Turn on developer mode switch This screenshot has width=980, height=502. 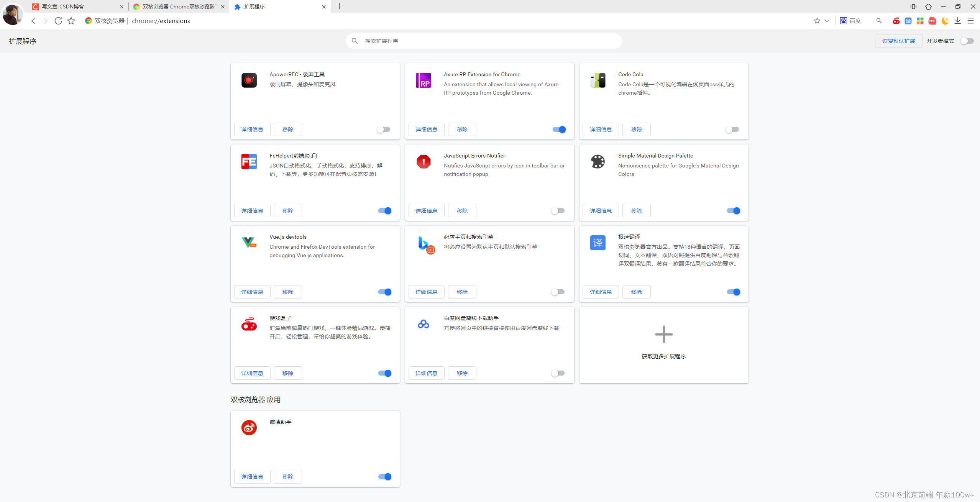[x=967, y=41]
